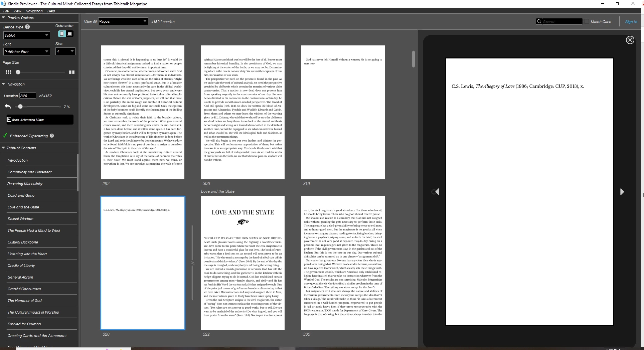The width and height of the screenshot is (644, 350).
Task: Select page thumbnail 306
Action: coord(243,112)
